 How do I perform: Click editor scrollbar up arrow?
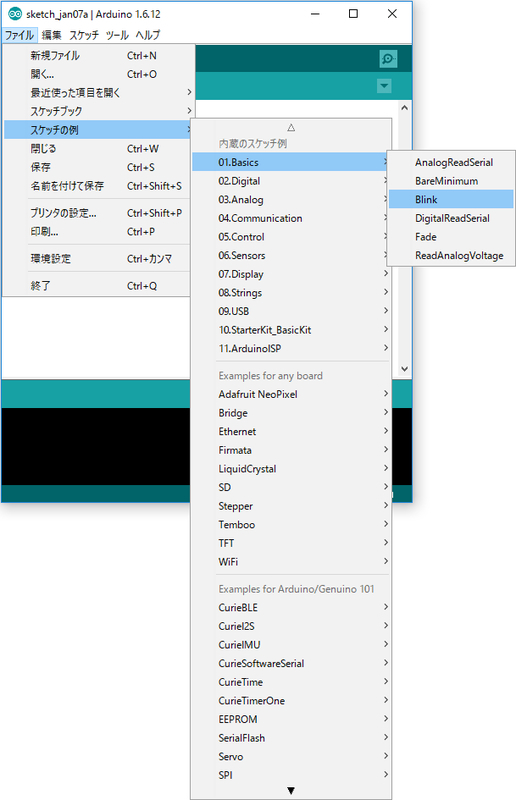point(404,108)
